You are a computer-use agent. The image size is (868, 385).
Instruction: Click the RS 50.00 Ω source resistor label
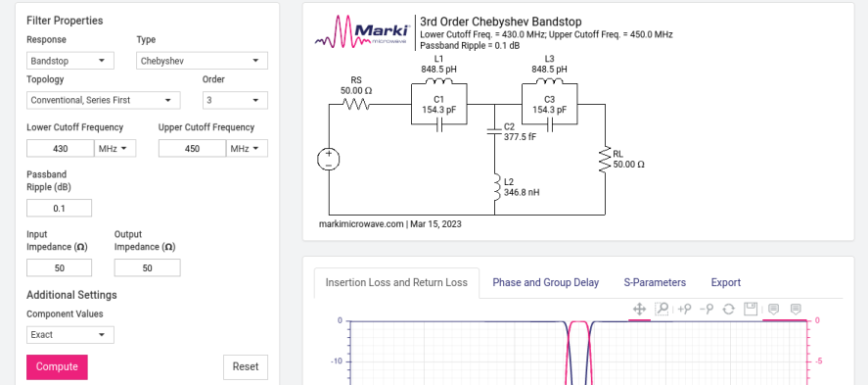[x=356, y=85]
